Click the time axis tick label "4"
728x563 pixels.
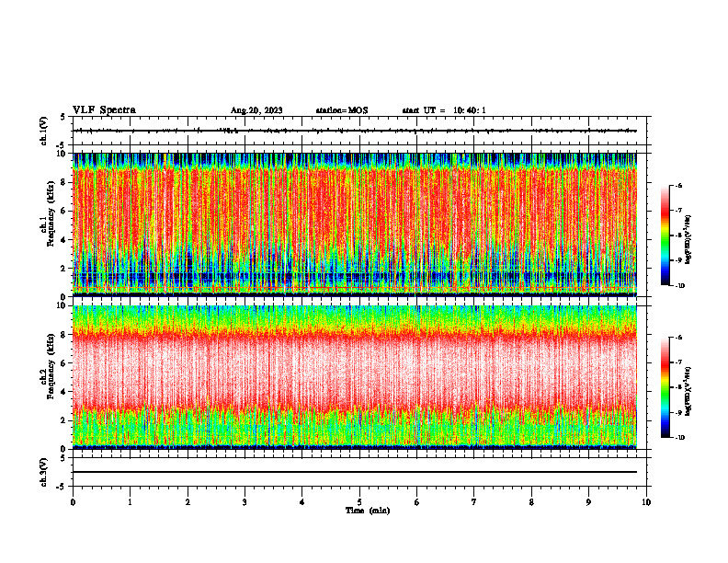(x=302, y=502)
